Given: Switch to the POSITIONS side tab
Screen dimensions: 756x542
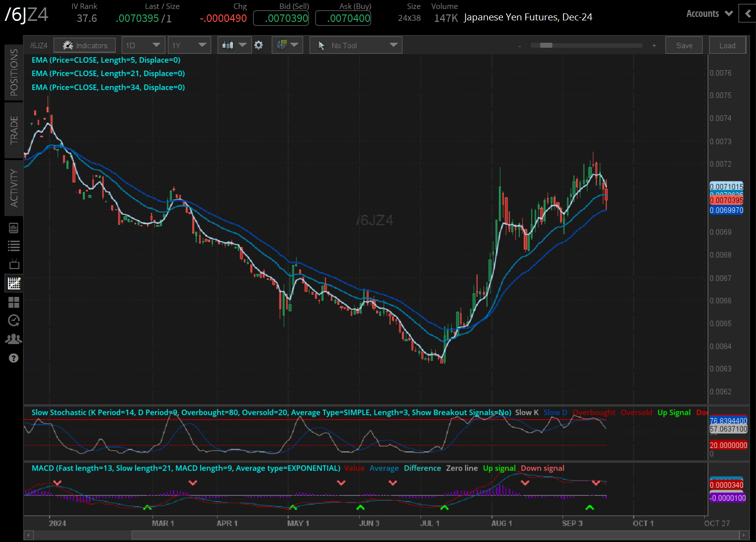Looking at the screenshot, I should pos(14,73).
